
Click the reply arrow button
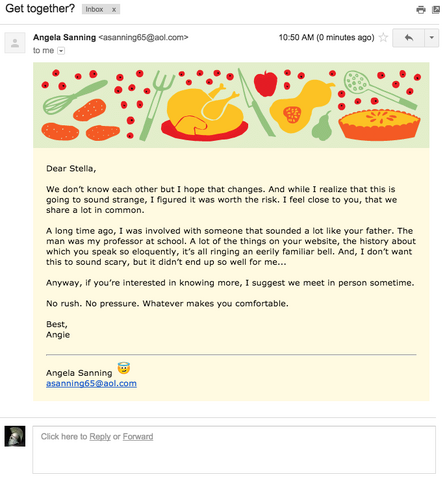409,38
